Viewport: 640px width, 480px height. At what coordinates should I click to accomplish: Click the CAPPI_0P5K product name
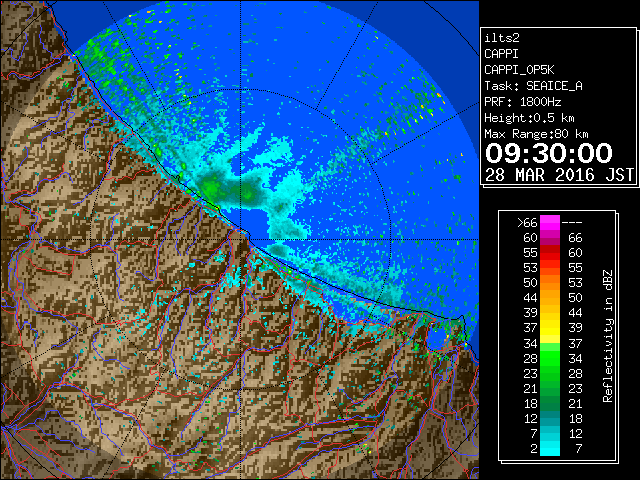point(519,70)
